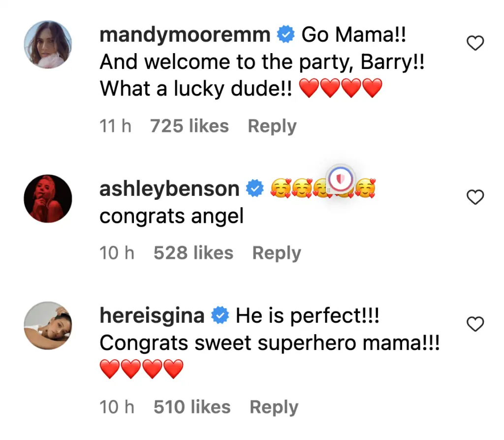Open ashleybenson's red profile picture
The image size is (504, 440).
(48, 198)
